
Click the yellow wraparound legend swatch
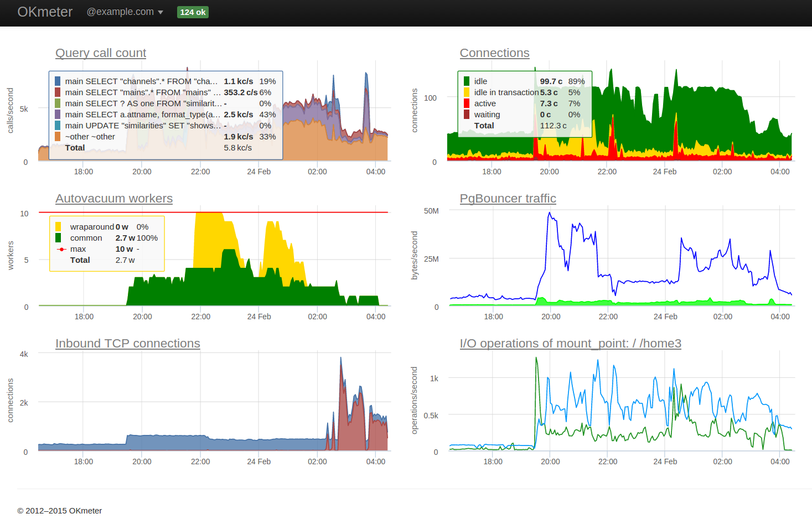pos(58,227)
